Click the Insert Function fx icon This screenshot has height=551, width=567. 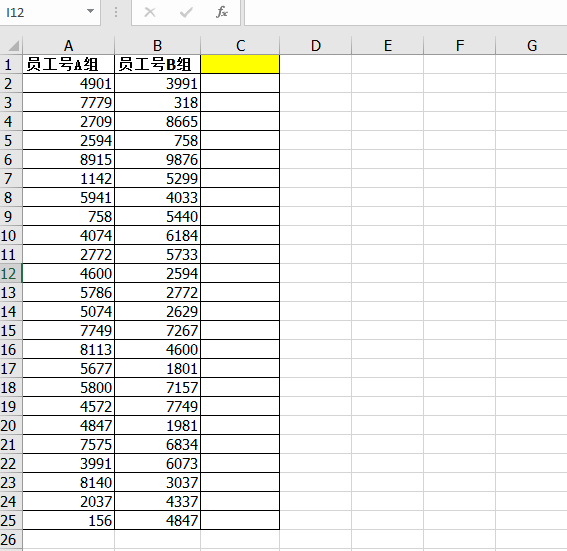coord(222,12)
